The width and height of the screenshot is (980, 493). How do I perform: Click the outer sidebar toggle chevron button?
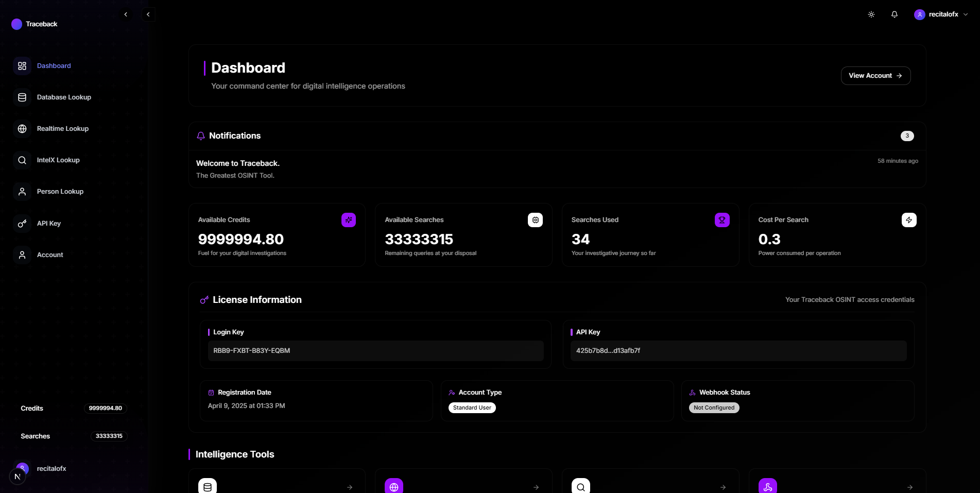(x=148, y=14)
